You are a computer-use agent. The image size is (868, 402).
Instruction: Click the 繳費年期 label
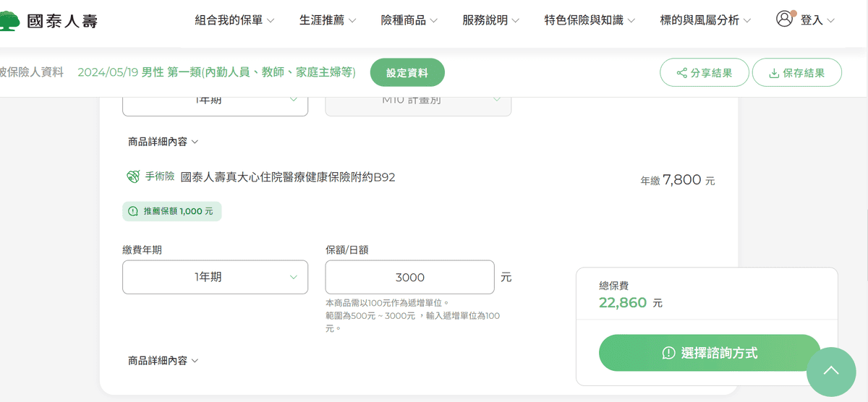pos(142,249)
